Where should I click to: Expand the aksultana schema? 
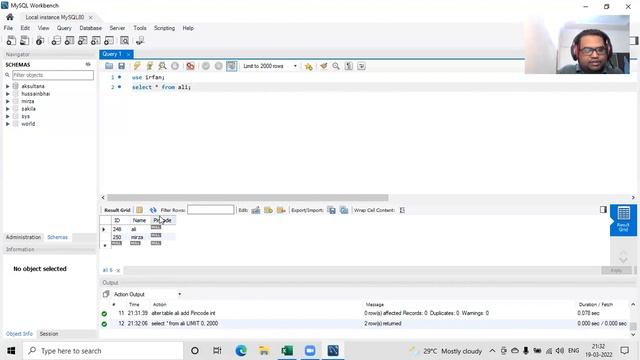coord(7,86)
